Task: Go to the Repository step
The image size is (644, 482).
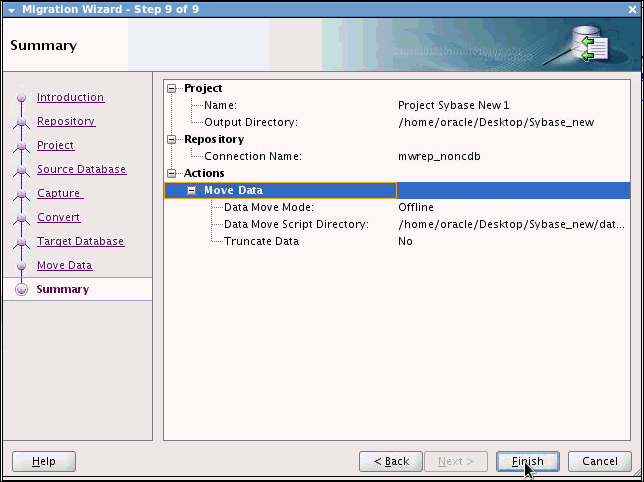Action: pos(66,121)
